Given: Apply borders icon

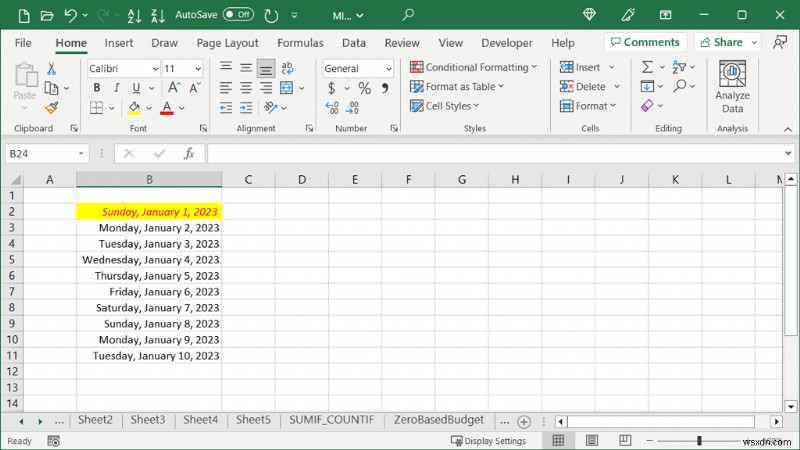Looking at the screenshot, I should tap(96, 108).
